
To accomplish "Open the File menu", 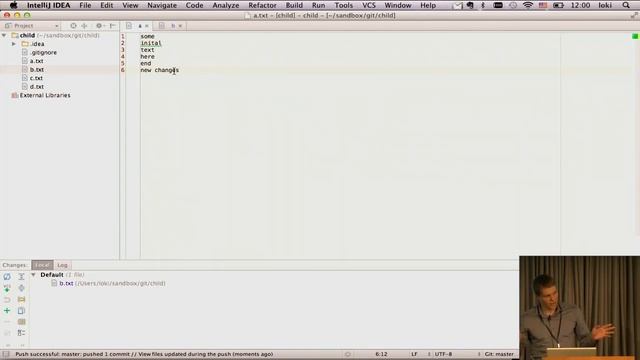I will click(85, 5).
